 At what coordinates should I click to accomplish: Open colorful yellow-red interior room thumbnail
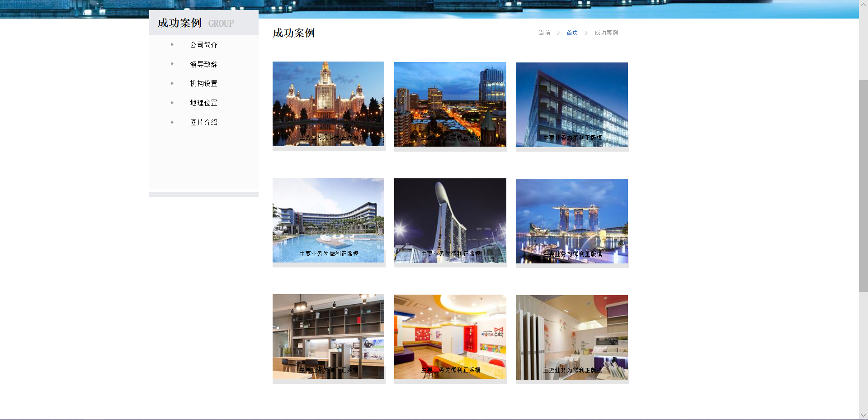pos(450,337)
